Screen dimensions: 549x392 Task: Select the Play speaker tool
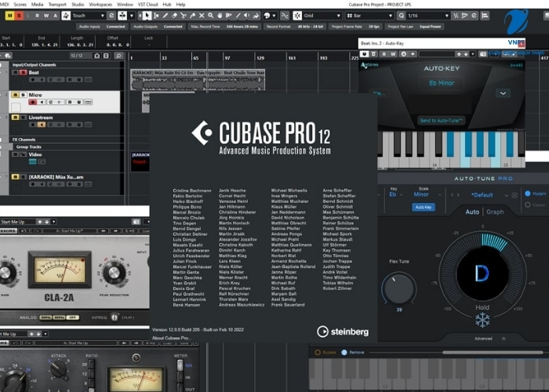(247, 16)
